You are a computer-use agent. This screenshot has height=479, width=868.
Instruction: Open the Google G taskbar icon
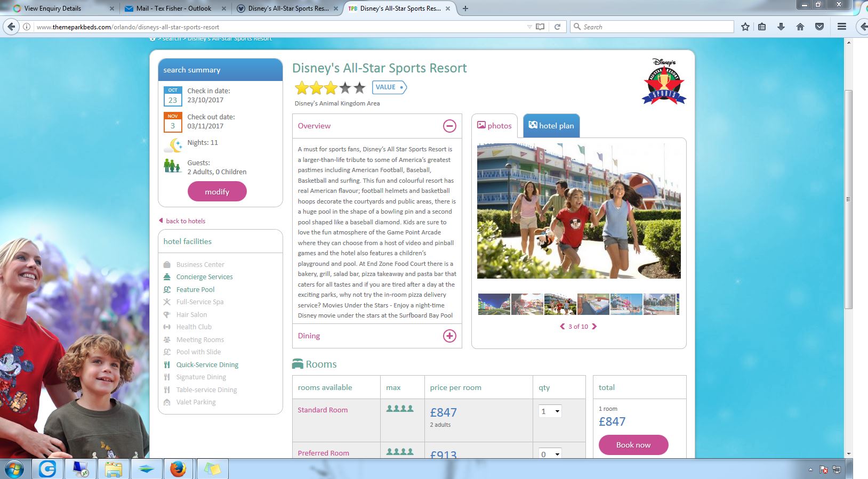tap(47, 469)
